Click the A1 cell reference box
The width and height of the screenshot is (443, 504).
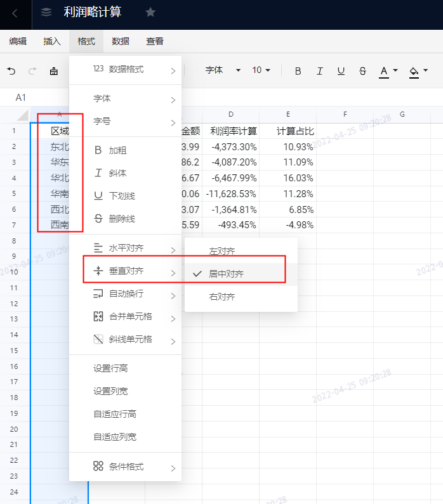tap(21, 97)
